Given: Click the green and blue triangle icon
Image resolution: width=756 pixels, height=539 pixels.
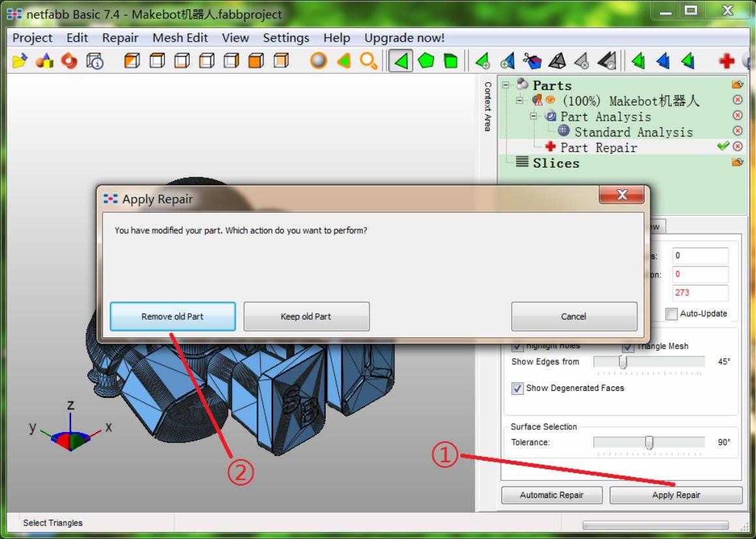Looking at the screenshot, I should pyautogui.click(x=688, y=61).
